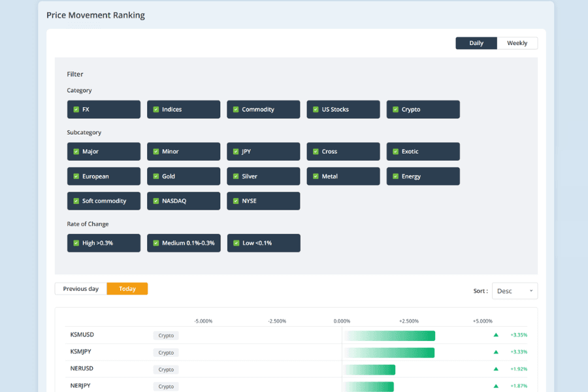Click the +3.33% change value
Viewport: 588px width, 392px height.
coord(519,352)
